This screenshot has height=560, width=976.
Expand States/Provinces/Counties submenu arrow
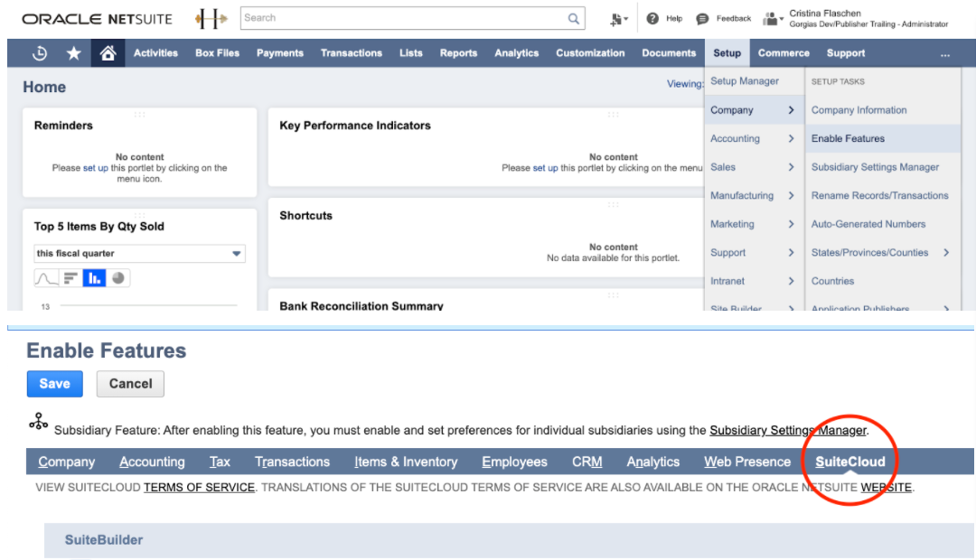[x=946, y=253]
